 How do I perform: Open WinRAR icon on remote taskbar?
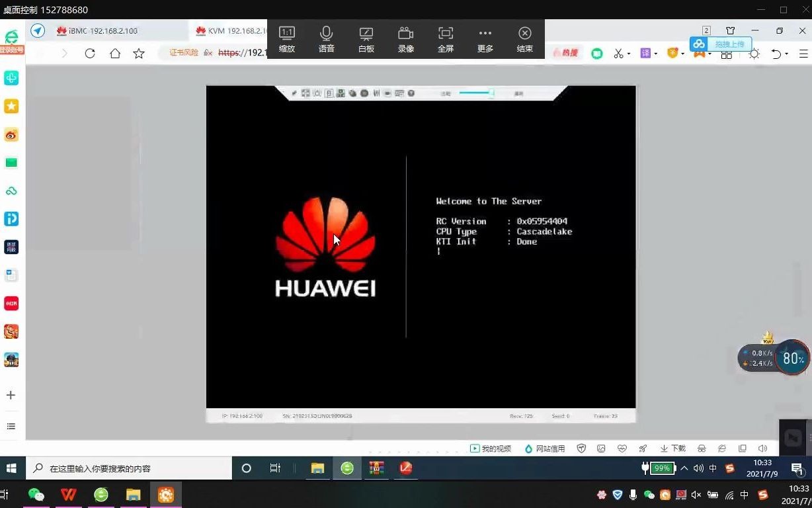377,468
